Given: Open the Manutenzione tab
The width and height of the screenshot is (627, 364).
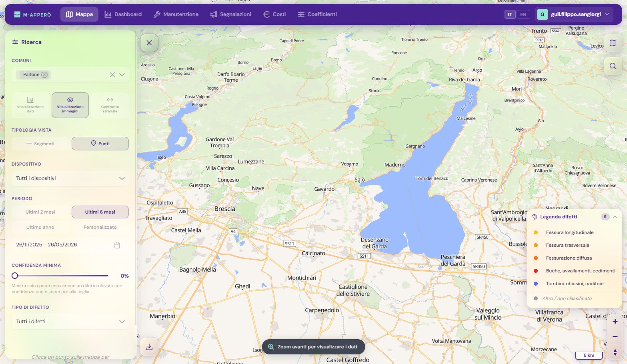Looking at the screenshot, I should click(176, 14).
